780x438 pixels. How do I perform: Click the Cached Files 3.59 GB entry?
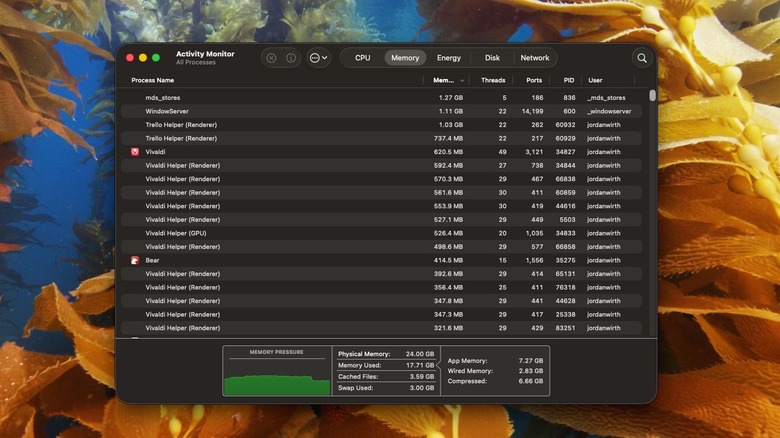[x=386, y=377]
